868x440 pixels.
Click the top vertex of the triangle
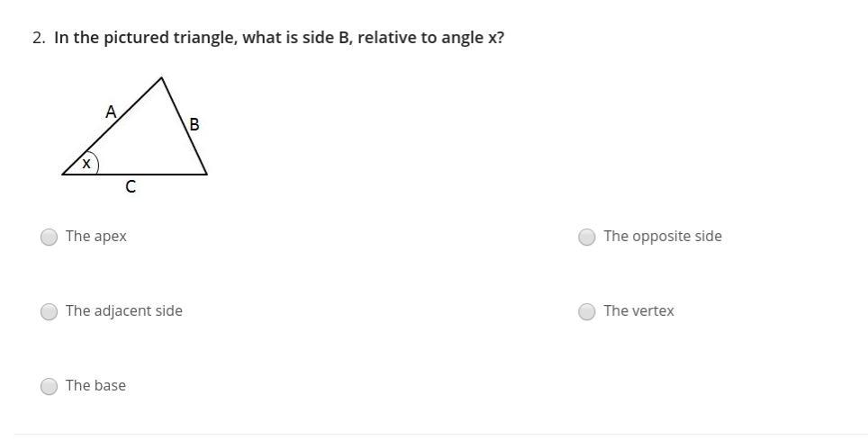coord(161,78)
